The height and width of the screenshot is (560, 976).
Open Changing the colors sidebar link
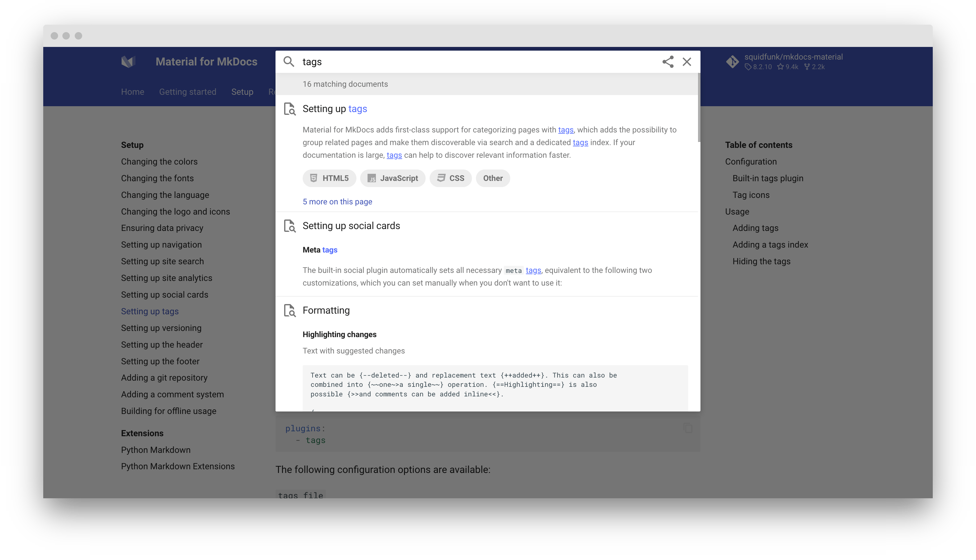[159, 161]
